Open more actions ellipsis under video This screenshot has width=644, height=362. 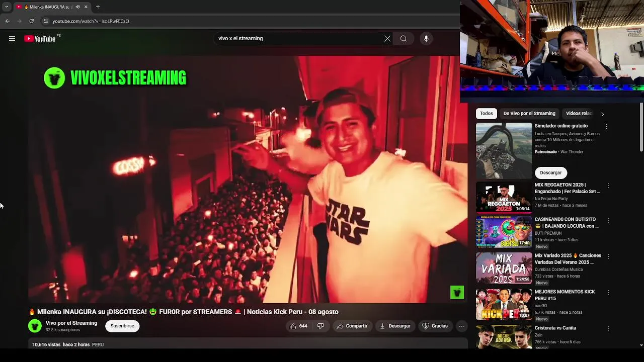(x=461, y=326)
